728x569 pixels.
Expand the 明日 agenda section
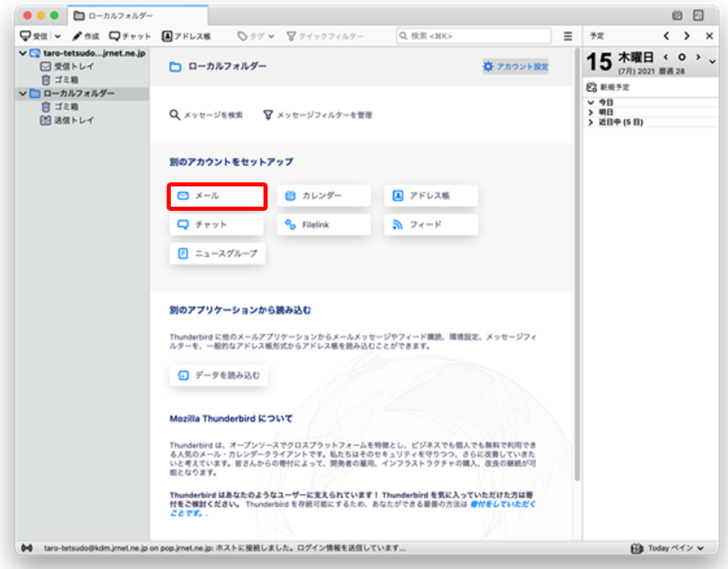pyautogui.click(x=591, y=112)
